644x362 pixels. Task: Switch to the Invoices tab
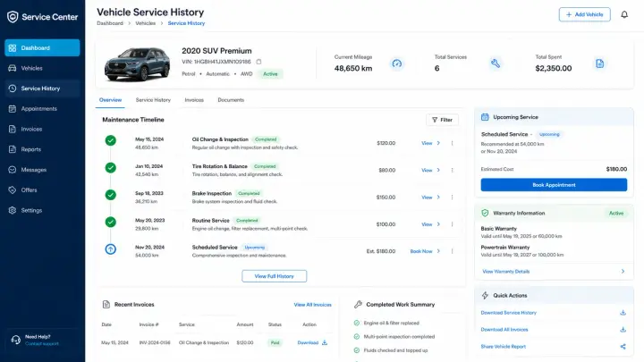194,100
